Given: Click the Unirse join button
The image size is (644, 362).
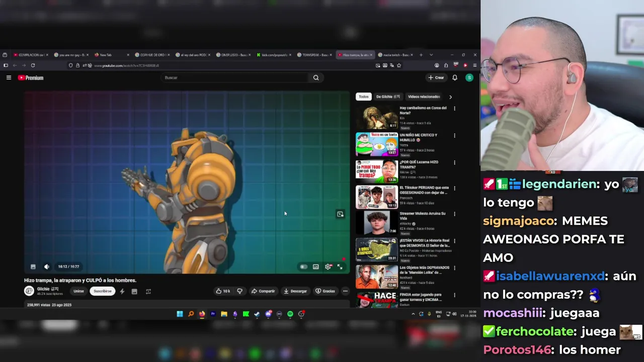Looking at the screenshot, I should tap(79, 291).
